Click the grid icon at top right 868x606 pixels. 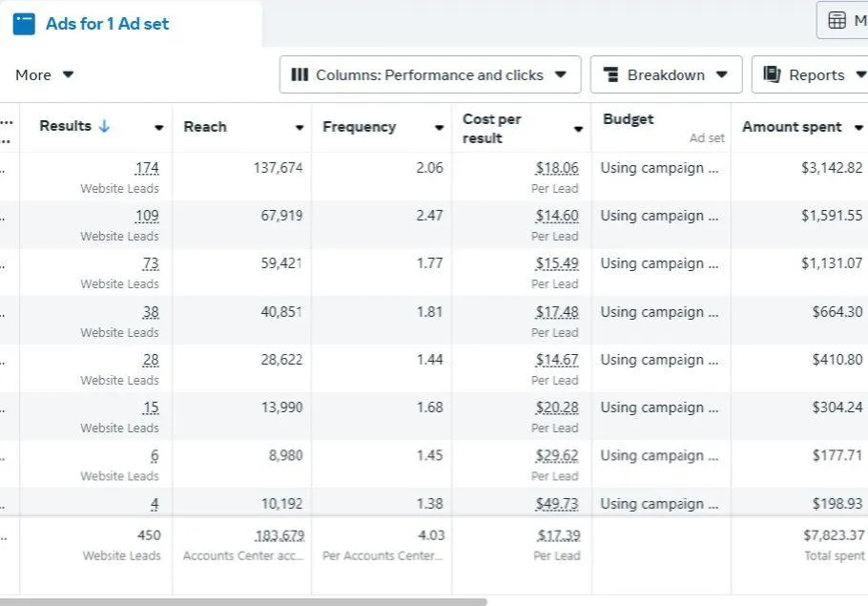(x=837, y=20)
